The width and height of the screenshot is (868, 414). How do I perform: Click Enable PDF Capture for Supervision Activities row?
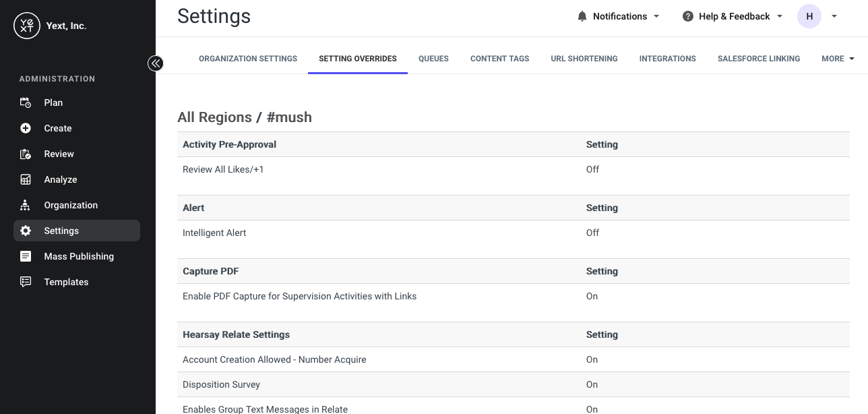pos(514,296)
